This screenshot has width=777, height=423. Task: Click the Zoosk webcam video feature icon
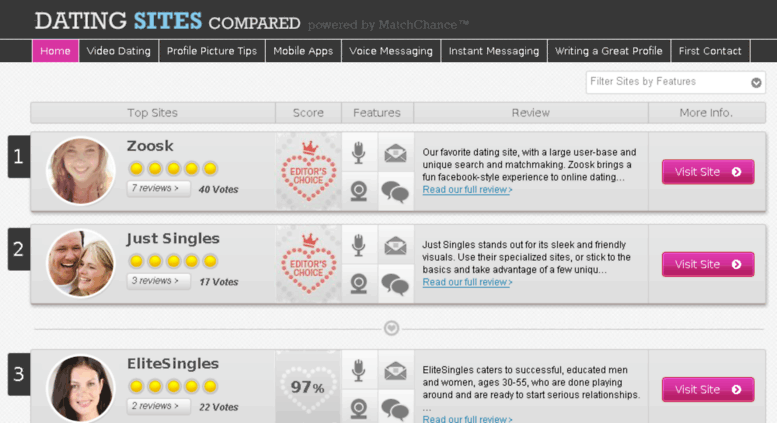click(359, 191)
